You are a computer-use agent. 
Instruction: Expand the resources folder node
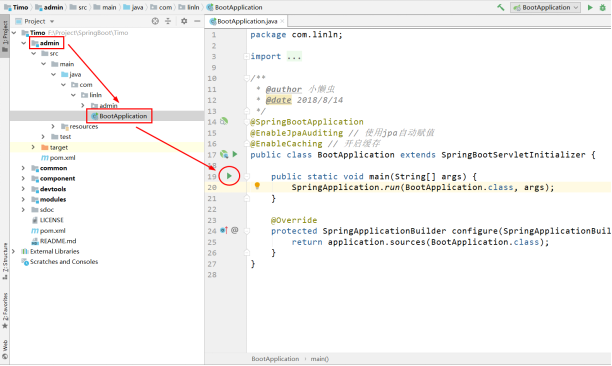point(53,126)
